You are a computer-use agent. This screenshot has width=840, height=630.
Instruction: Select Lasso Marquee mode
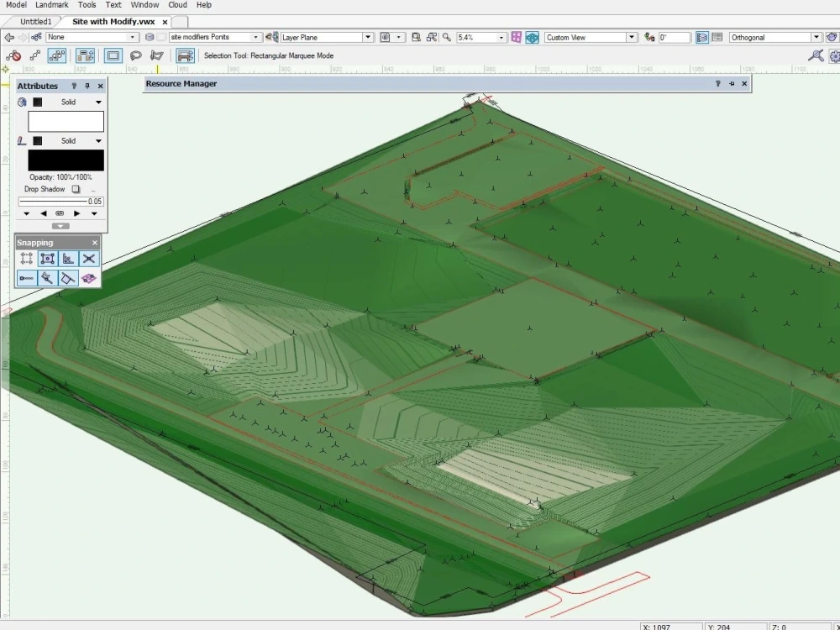pos(135,55)
